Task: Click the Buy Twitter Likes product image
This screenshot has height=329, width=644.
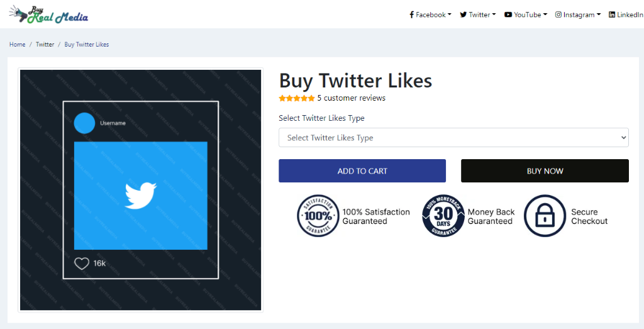Action: tap(140, 190)
